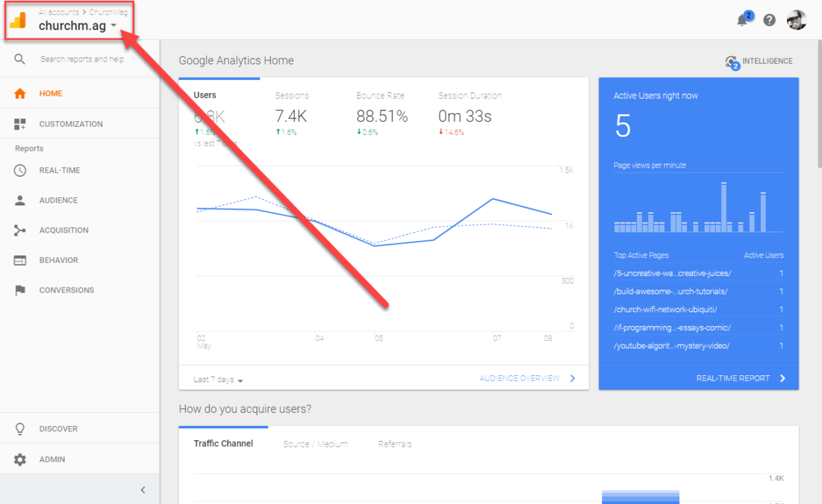The height and width of the screenshot is (504, 822).
Task: Expand REAL-TIME reports section
Action: [60, 171]
